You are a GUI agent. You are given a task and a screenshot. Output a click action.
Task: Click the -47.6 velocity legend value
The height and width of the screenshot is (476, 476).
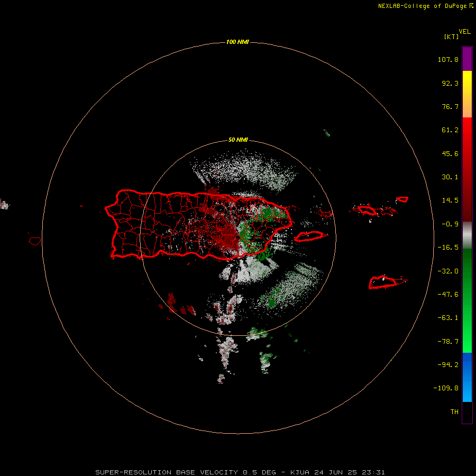448,295
